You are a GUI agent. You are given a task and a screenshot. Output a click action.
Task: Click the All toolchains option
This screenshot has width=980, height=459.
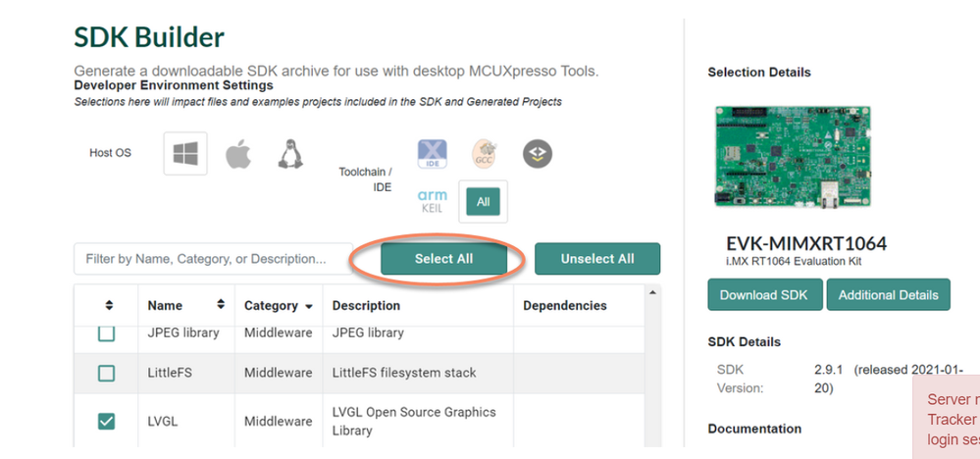coord(483,201)
